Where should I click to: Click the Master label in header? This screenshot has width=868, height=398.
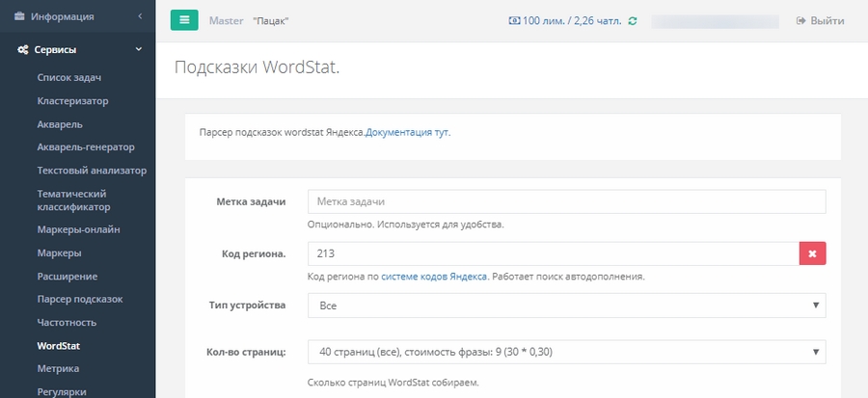(226, 21)
